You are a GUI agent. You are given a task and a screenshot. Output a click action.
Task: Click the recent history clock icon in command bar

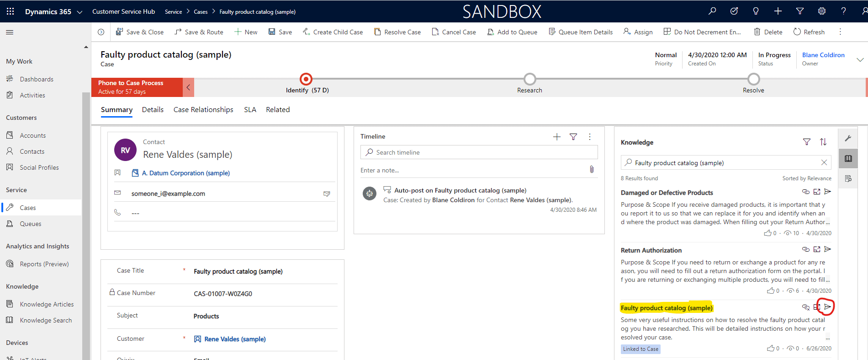coord(101,32)
